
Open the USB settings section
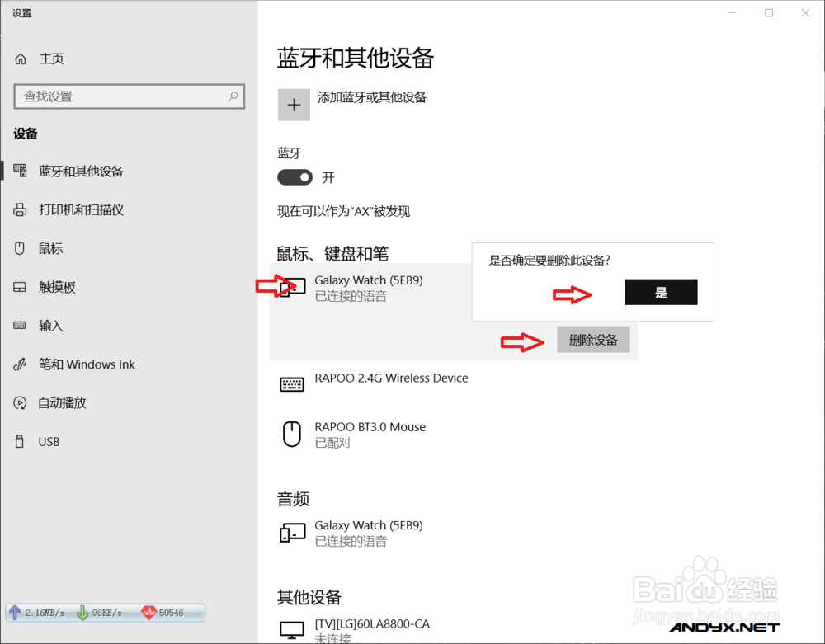[x=49, y=441]
